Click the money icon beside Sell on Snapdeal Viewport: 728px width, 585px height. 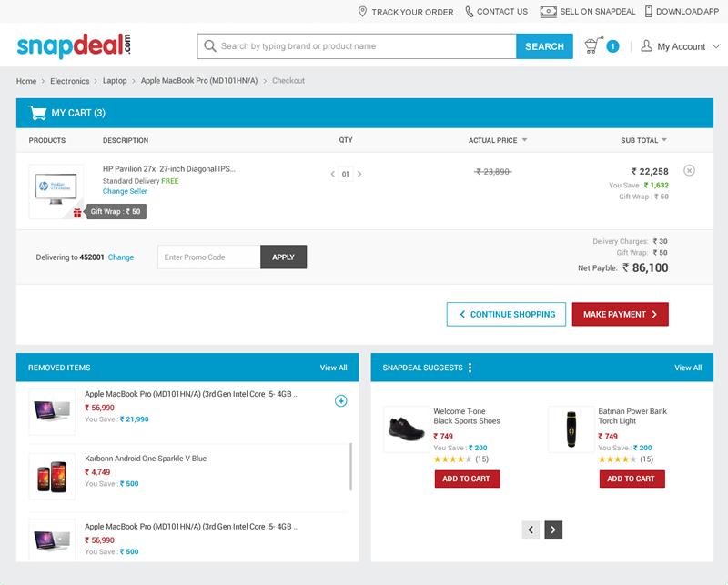pyautogui.click(x=549, y=12)
